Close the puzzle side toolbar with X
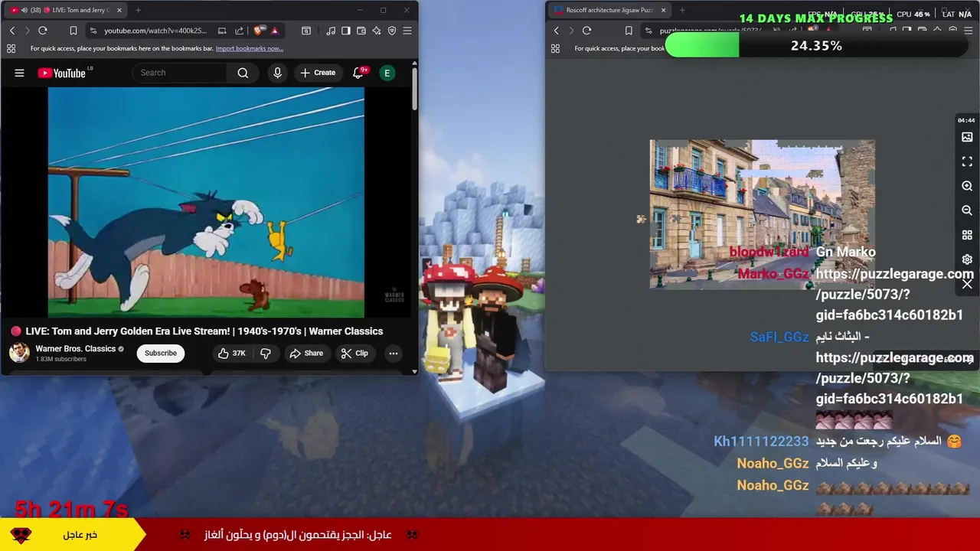 click(x=967, y=284)
